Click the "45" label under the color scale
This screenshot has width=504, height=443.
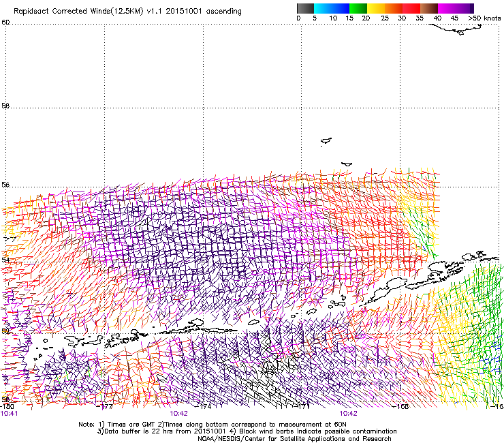coord(454,18)
